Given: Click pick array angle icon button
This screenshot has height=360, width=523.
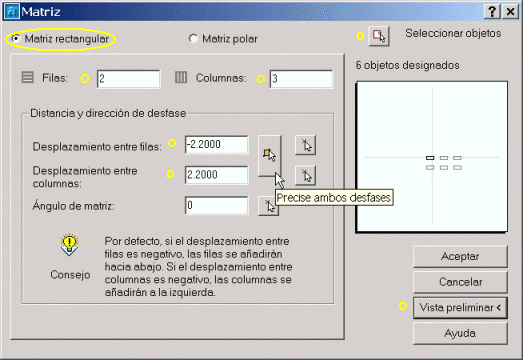Looking at the screenshot, I should 269,206.
